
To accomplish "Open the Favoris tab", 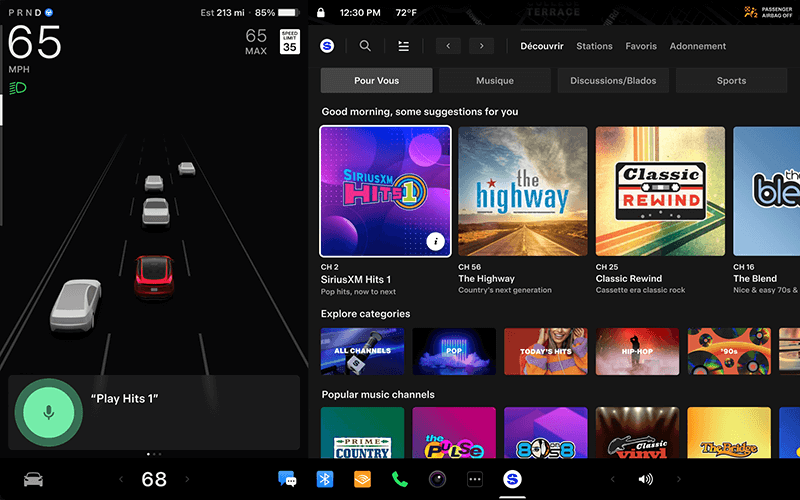I will [641, 46].
